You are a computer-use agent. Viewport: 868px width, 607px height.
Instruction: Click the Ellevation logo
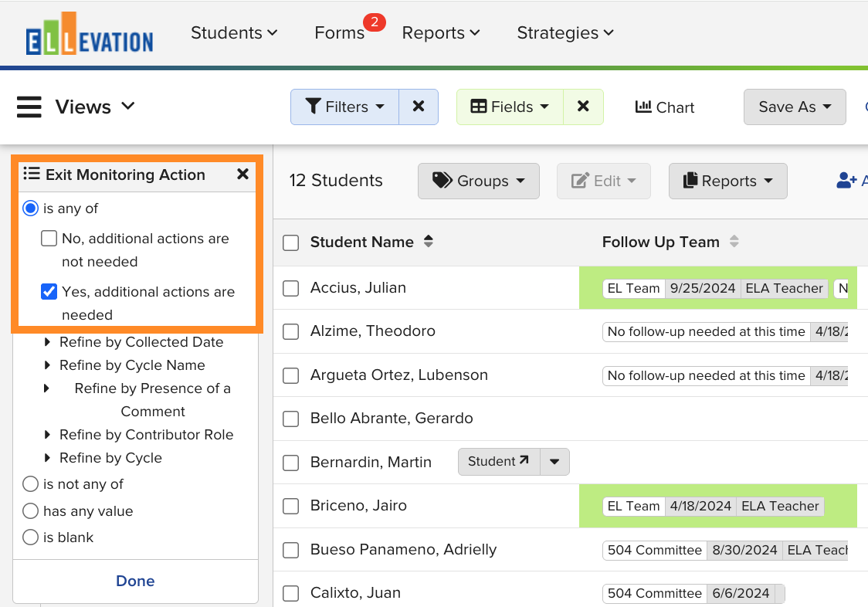89,34
